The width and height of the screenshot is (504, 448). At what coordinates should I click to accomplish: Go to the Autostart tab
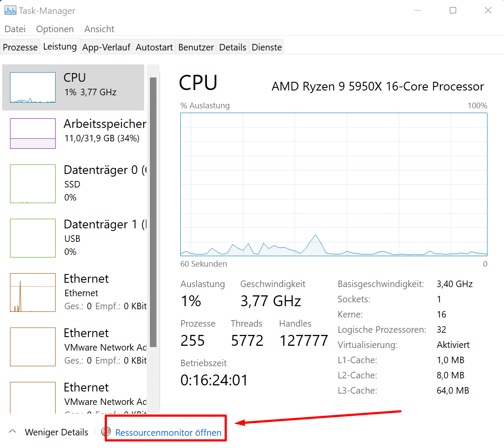point(154,47)
